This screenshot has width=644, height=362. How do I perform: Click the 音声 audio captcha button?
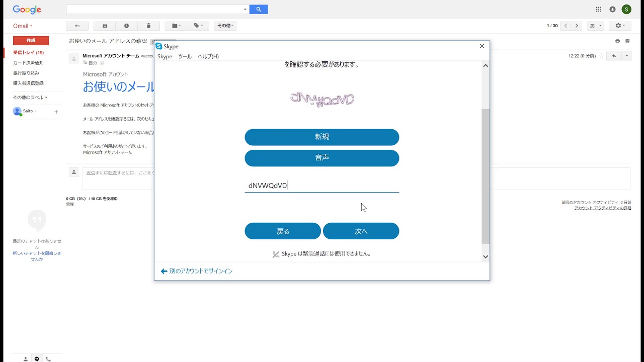click(322, 158)
